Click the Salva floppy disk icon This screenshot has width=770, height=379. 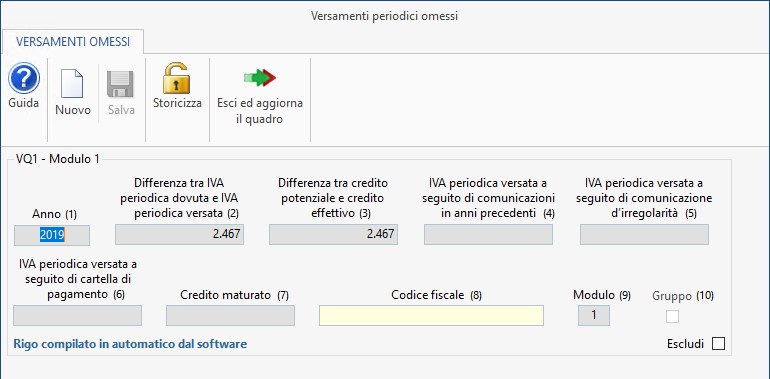tap(120, 84)
